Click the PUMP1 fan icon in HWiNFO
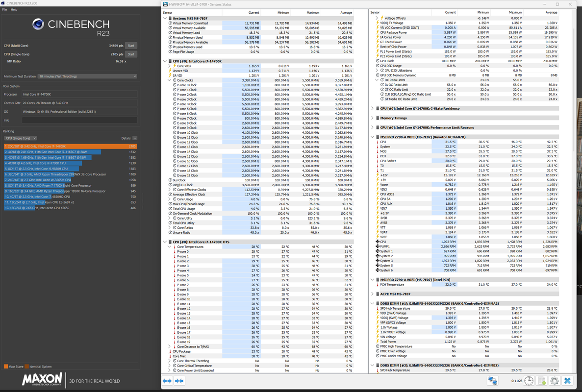This screenshot has width=582, height=392. (x=378, y=246)
